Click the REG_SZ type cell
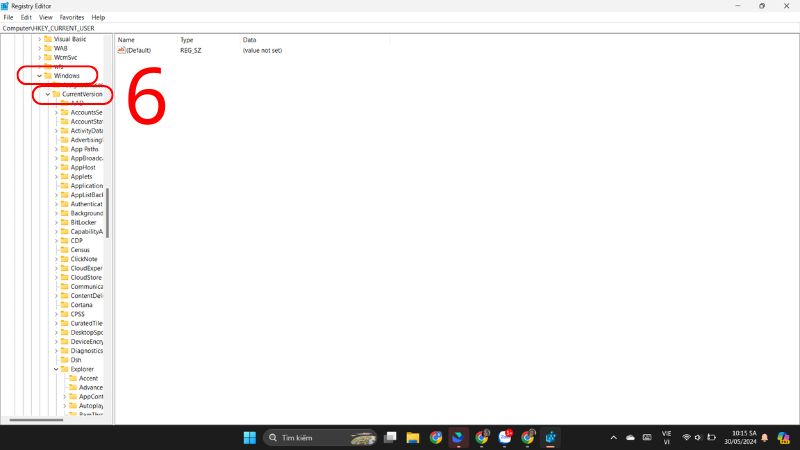 click(x=191, y=51)
